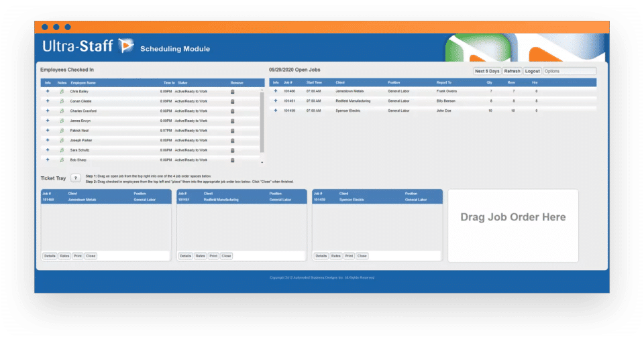Print the Spencer Electric ticket
This screenshot has height=341, width=644.
[349, 256]
